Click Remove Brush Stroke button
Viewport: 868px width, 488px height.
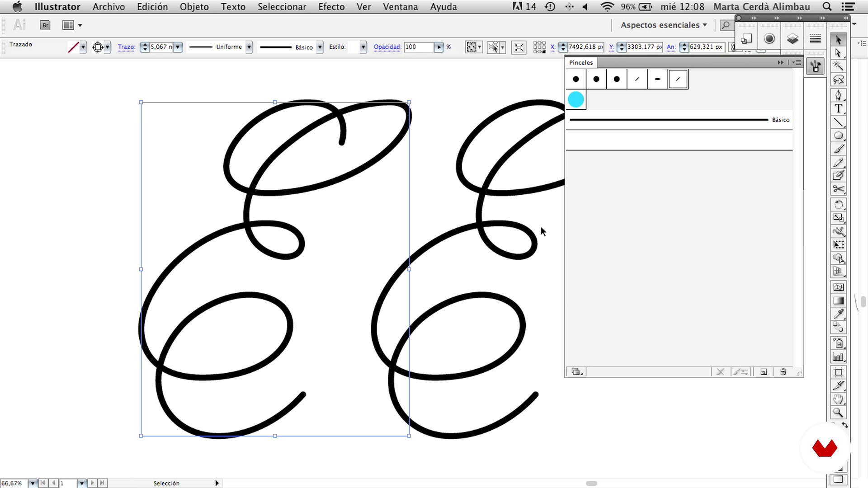coord(720,372)
